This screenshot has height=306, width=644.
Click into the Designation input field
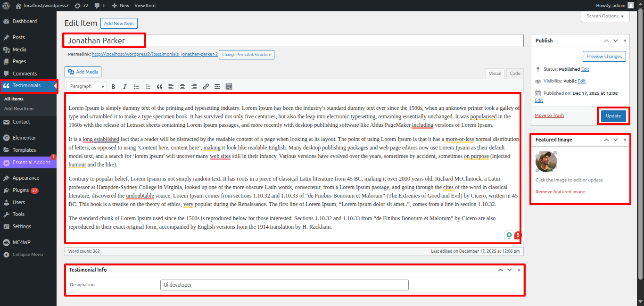(x=284, y=285)
